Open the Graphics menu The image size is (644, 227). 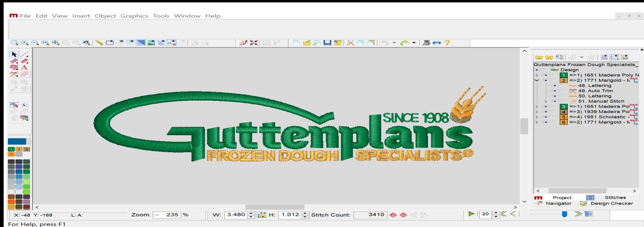click(134, 16)
